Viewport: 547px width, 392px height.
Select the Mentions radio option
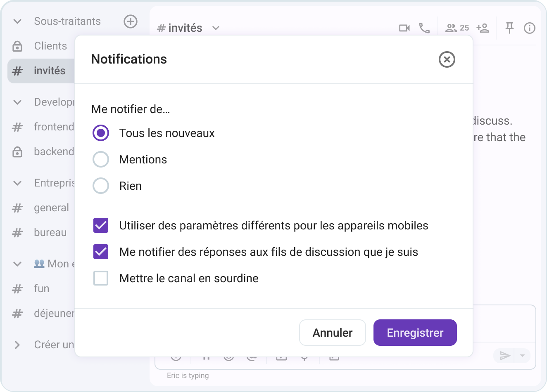click(x=101, y=159)
